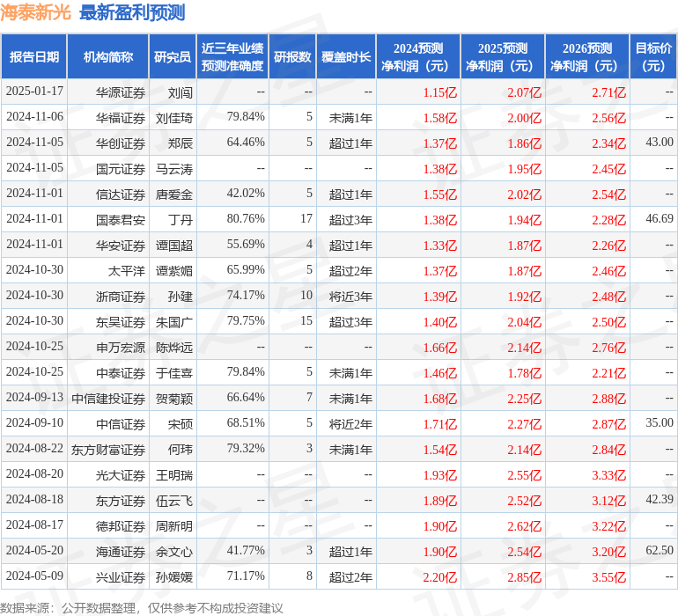Screen dimensions: 678x616
Task: Click analyst name 孙媛媛 in last row
Action: point(173,576)
